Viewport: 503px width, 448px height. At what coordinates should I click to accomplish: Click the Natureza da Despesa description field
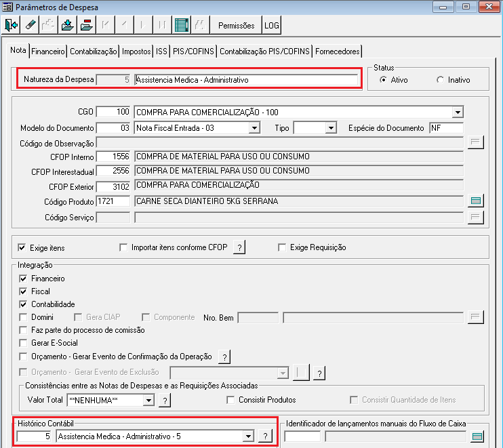[x=246, y=80]
